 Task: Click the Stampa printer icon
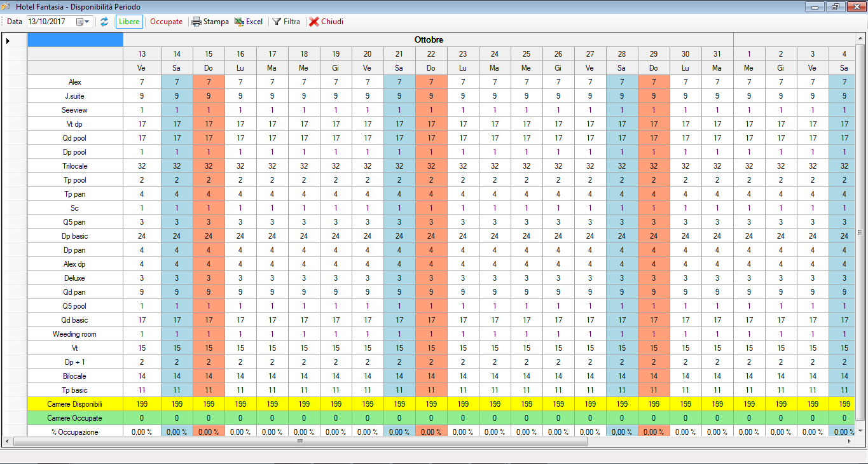tap(197, 22)
